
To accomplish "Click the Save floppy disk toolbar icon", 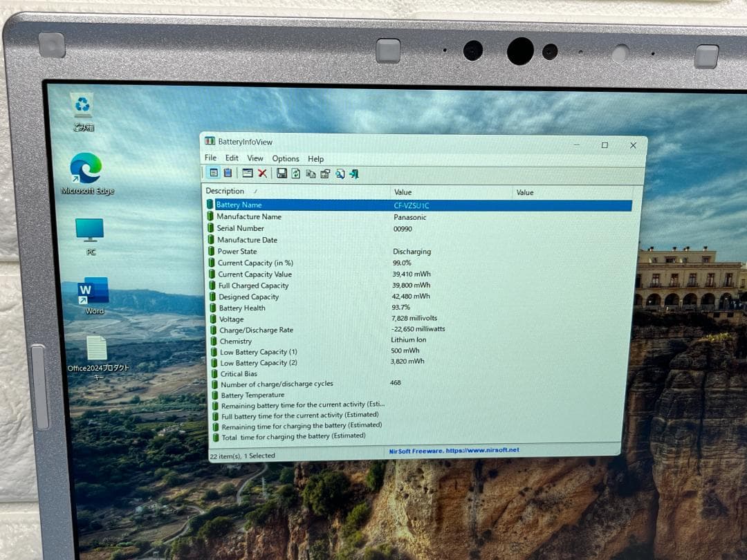I will pyautogui.click(x=282, y=174).
